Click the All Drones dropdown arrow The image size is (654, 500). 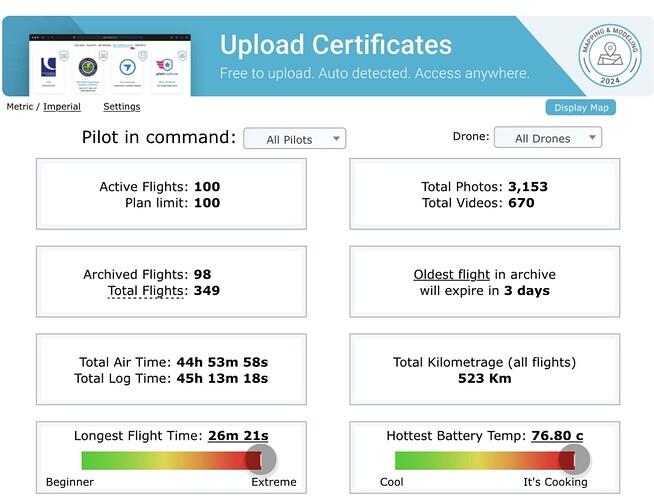592,137
